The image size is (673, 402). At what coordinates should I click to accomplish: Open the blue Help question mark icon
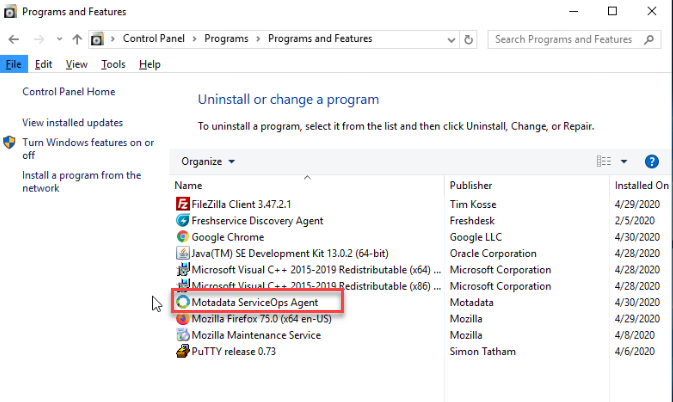(652, 161)
